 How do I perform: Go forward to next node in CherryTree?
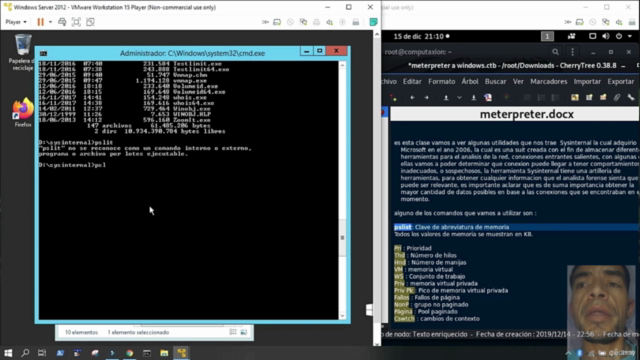pyautogui.click(x=426, y=98)
